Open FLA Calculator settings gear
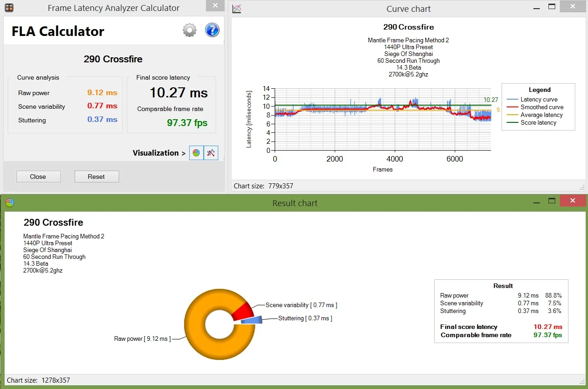Image resolution: width=588 pixels, height=389 pixels. coord(190,30)
